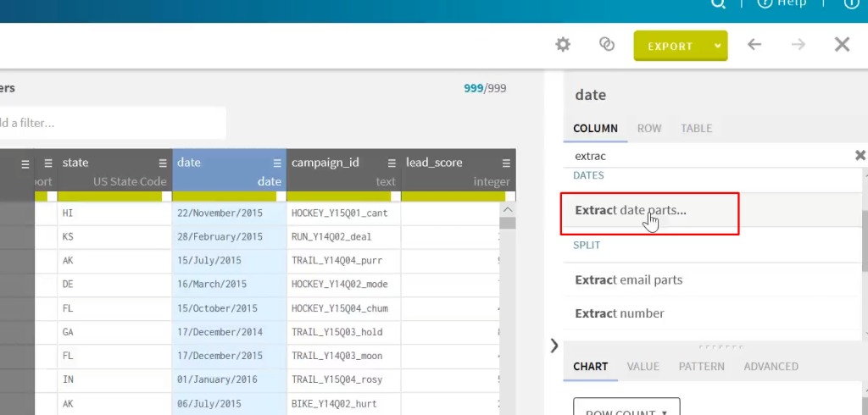
Task: Click the state cell GA
Action: point(114,332)
